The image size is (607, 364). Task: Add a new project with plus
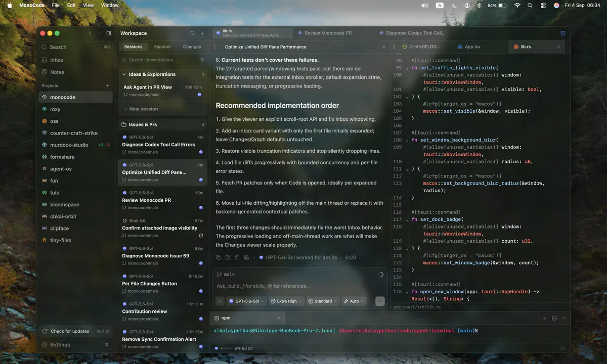coord(107,86)
